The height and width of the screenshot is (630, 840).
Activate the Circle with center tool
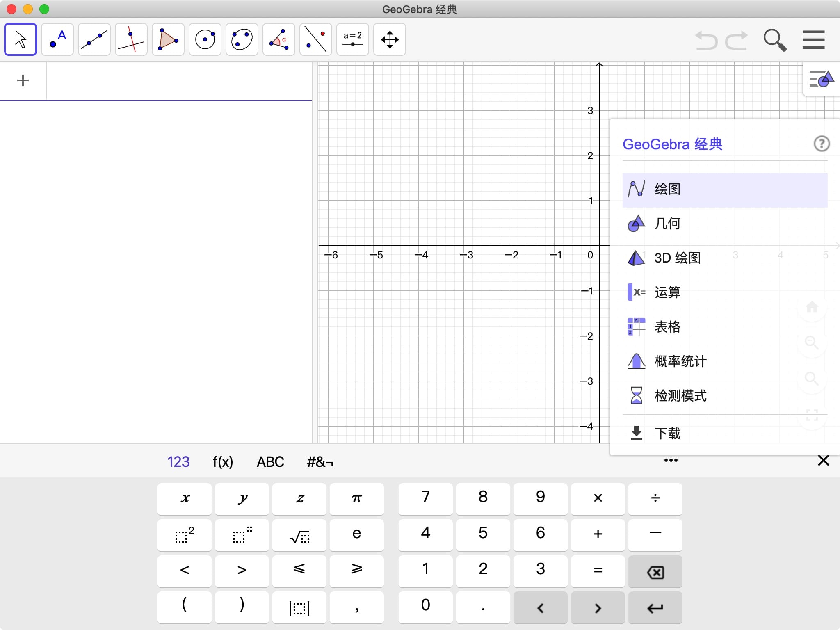pyautogui.click(x=205, y=40)
